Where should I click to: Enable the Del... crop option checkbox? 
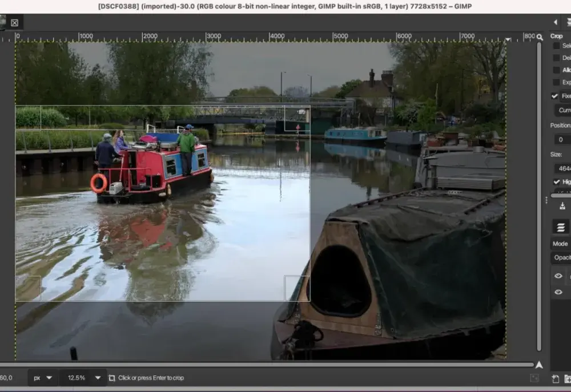[x=556, y=58]
